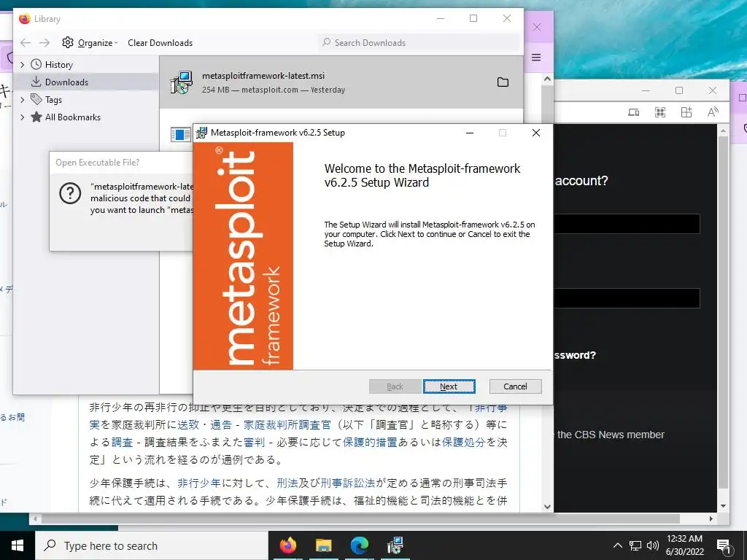Select Tags in Library sidebar
Image resolution: width=747 pixels, height=560 pixels.
53,99
